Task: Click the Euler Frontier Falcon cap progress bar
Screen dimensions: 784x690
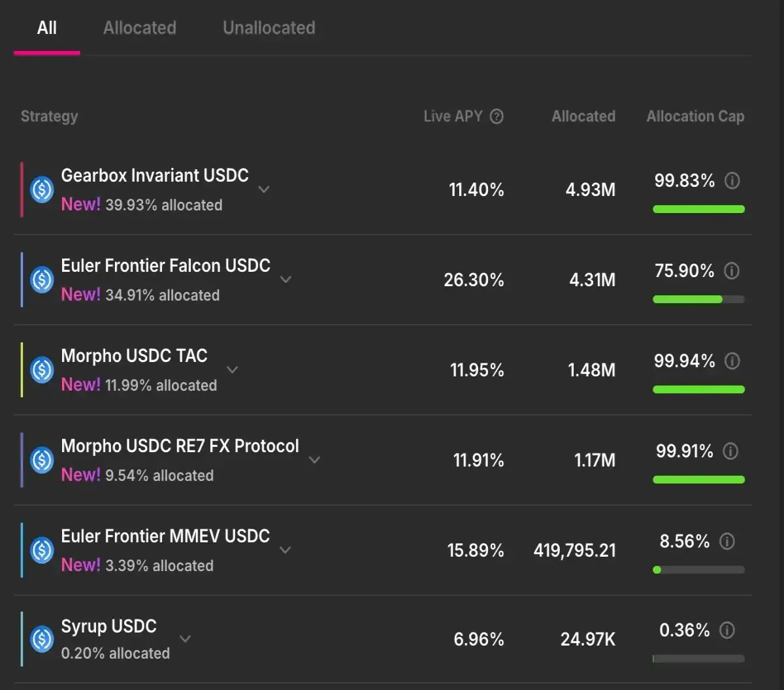Action: [698, 299]
